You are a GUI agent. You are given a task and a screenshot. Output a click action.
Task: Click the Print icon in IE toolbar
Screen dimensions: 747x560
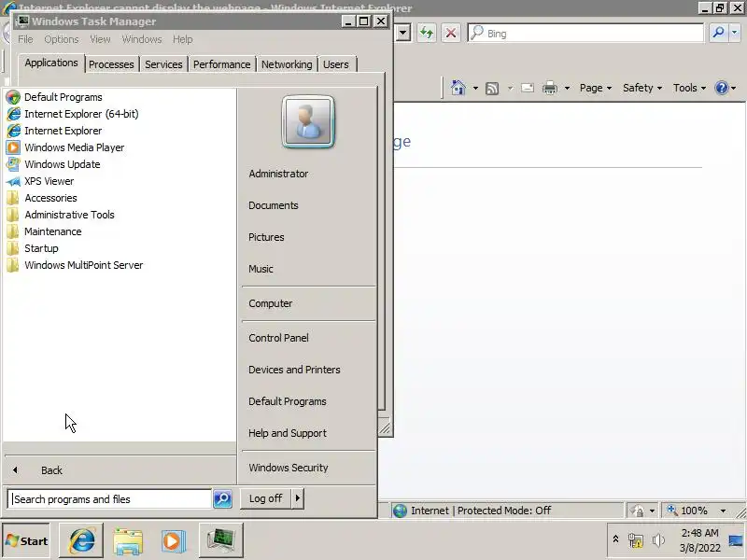pyautogui.click(x=550, y=88)
